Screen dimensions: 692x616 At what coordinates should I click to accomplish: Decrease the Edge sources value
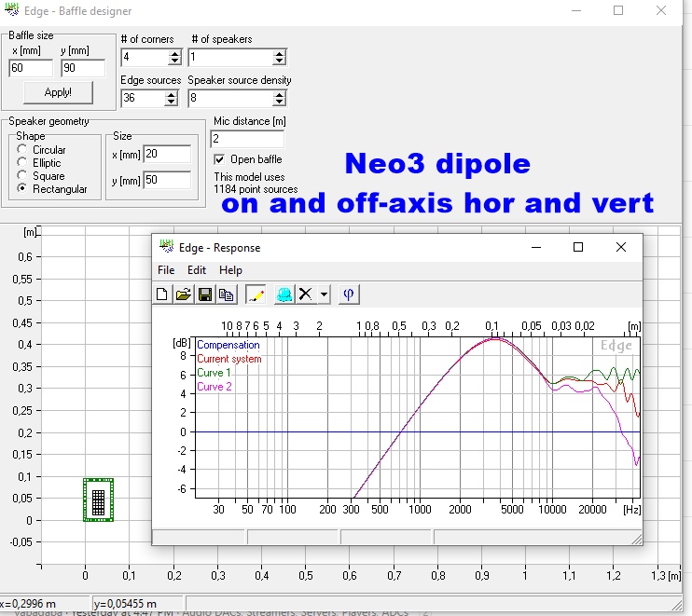[172, 102]
